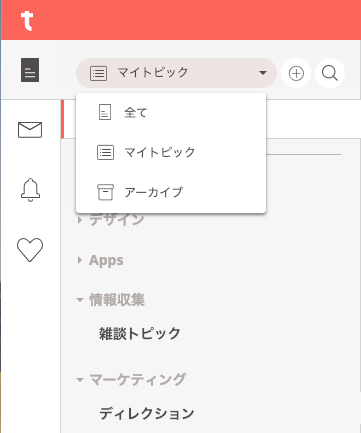Expand the Apps group

pos(106,260)
